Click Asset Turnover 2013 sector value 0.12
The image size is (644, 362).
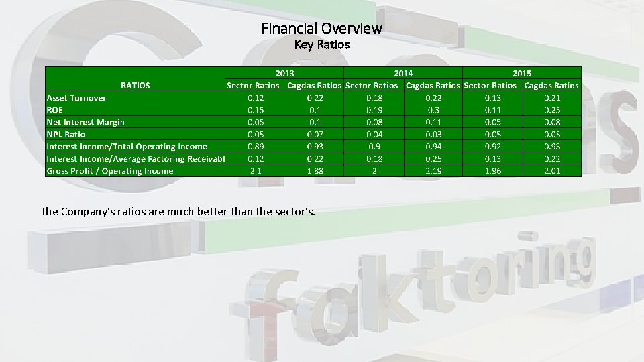click(256, 98)
